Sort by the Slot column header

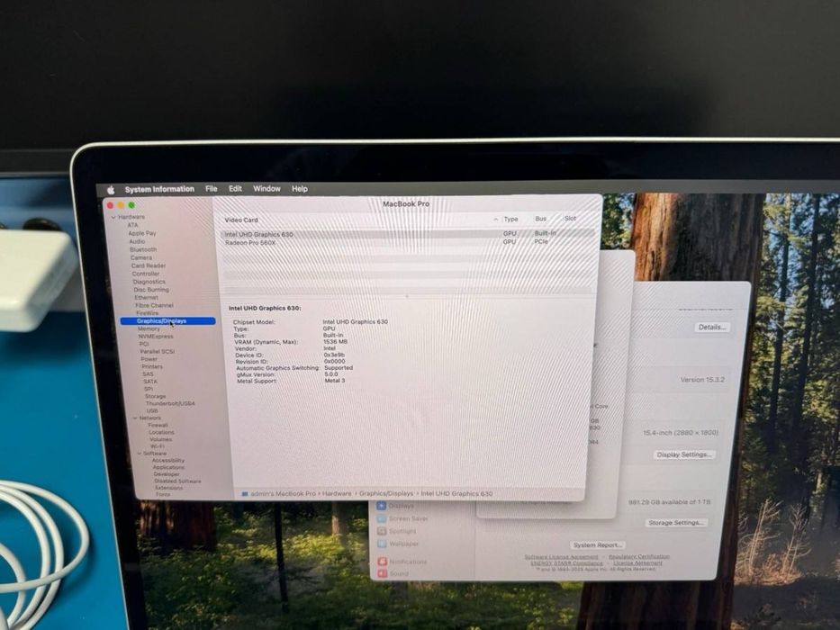(571, 219)
